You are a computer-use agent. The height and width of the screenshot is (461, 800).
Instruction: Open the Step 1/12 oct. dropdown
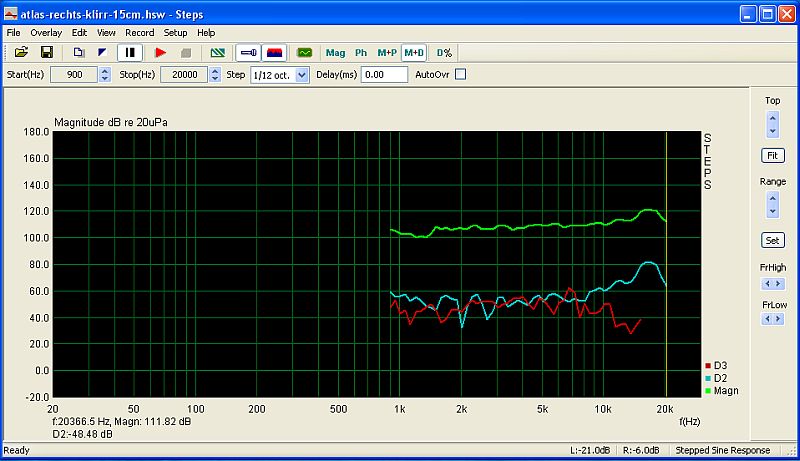point(302,75)
